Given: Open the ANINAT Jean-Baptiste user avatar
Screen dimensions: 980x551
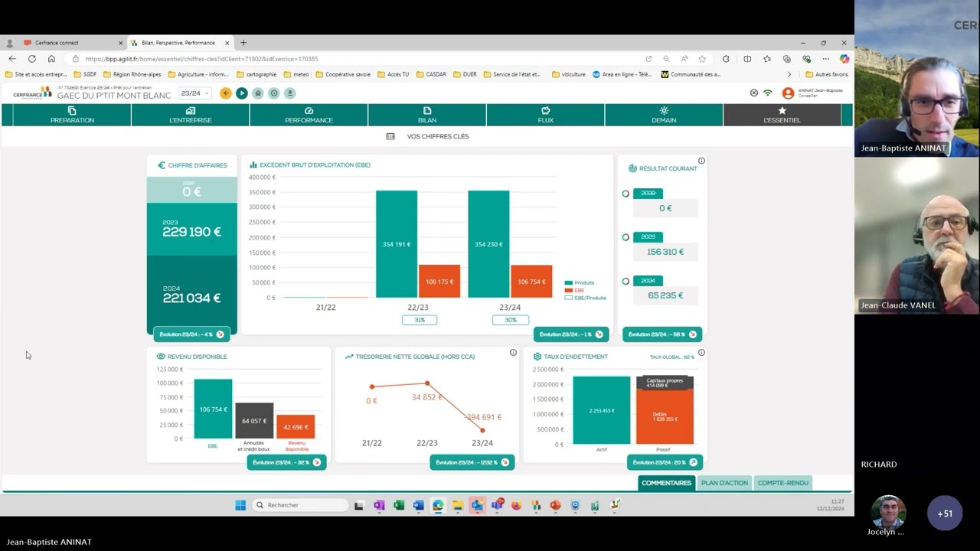Looking at the screenshot, I should click(x=788, y=93).
